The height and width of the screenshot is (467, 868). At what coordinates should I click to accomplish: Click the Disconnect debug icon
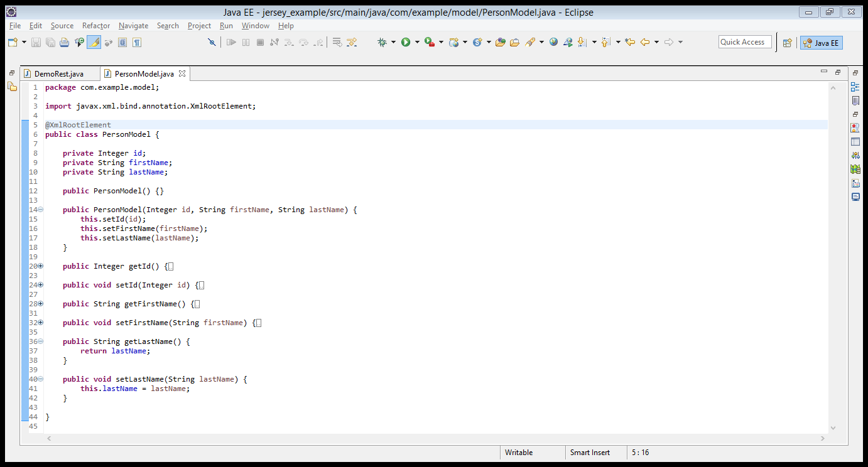pos(274,42)
